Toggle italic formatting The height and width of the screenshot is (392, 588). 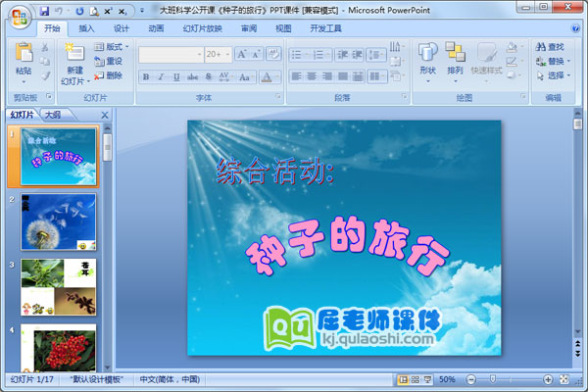click(161, 76)
